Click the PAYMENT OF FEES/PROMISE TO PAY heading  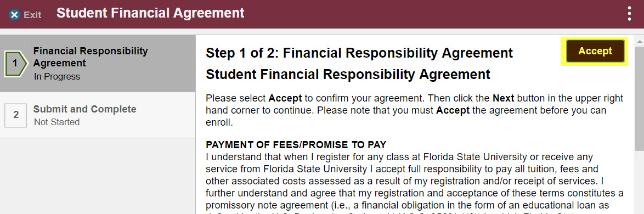click(296, 144)
